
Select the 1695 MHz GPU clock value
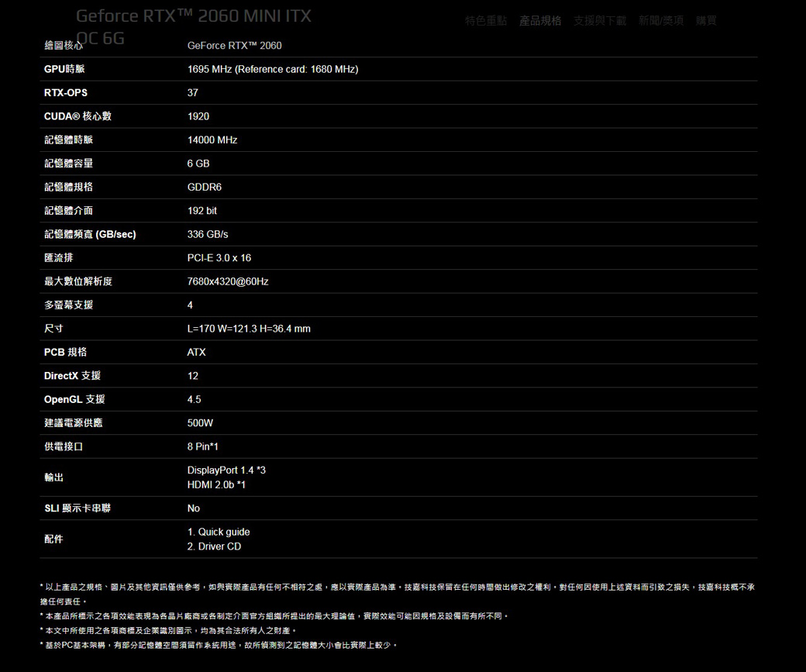pos(272,70)
